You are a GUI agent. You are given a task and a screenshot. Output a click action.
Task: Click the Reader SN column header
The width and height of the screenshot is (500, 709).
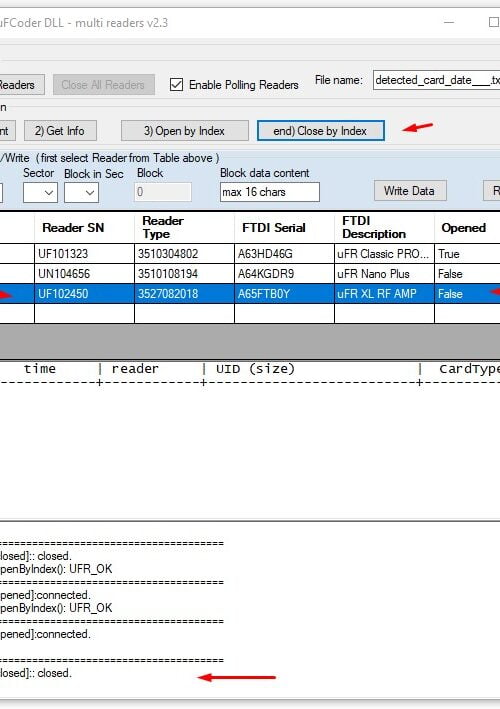pyautogui.click(x=85, y=227)
